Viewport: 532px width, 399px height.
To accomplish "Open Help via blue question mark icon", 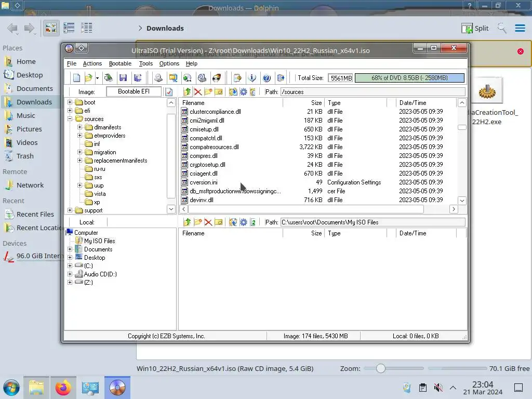I will [267, 78].
